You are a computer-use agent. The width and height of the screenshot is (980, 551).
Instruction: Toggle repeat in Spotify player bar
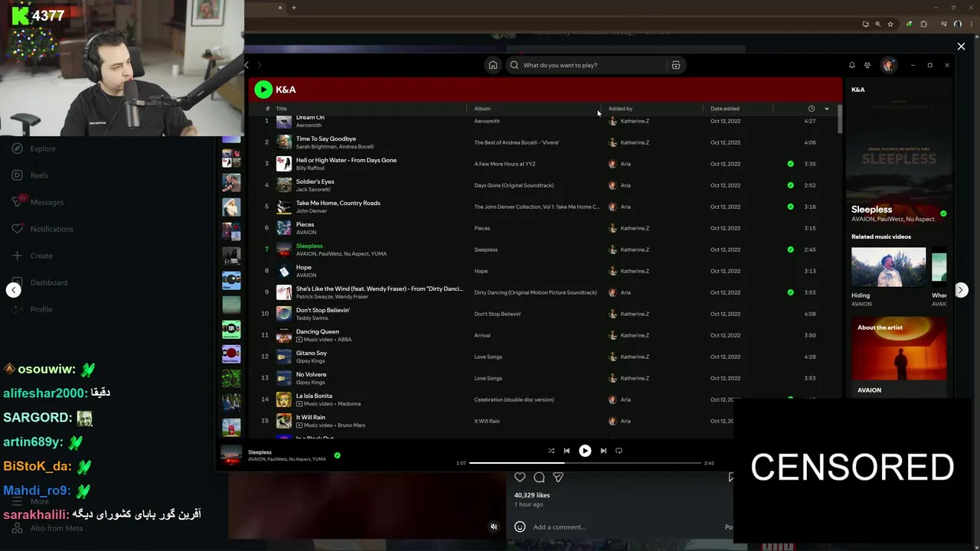pyautogui.click(x=619, y=451)
